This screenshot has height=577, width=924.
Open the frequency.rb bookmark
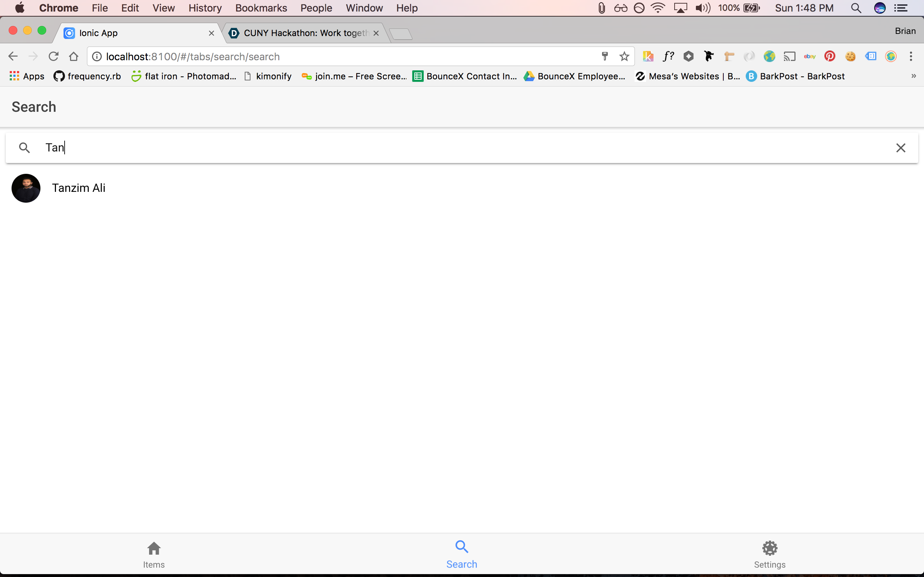click(x=87, y=76)
